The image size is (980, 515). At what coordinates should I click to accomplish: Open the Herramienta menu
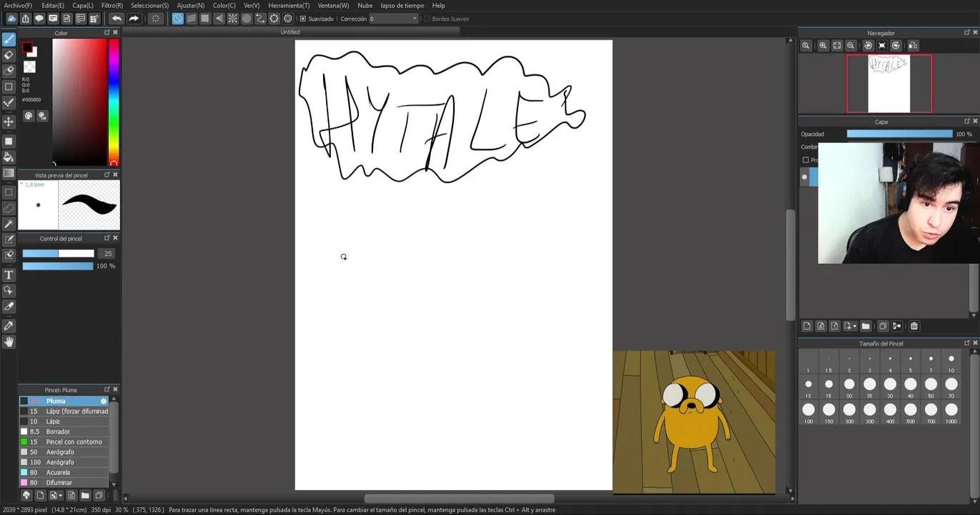pos(289,5)
